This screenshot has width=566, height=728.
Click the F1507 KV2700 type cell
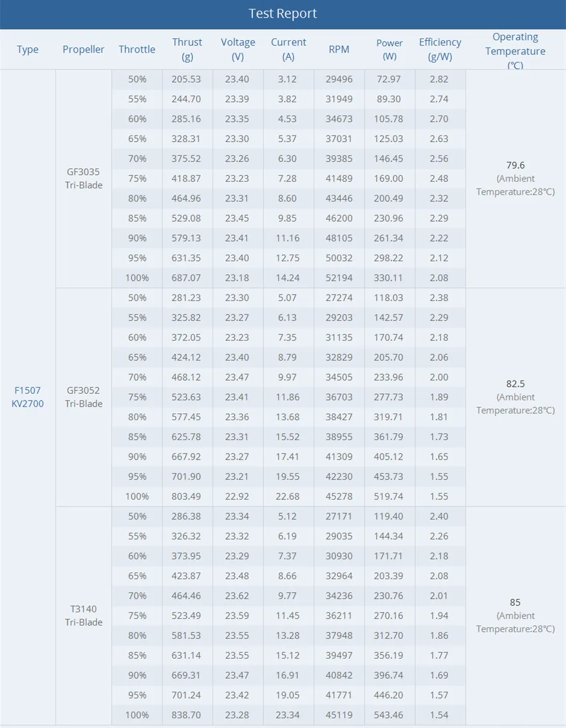(28, 397)
